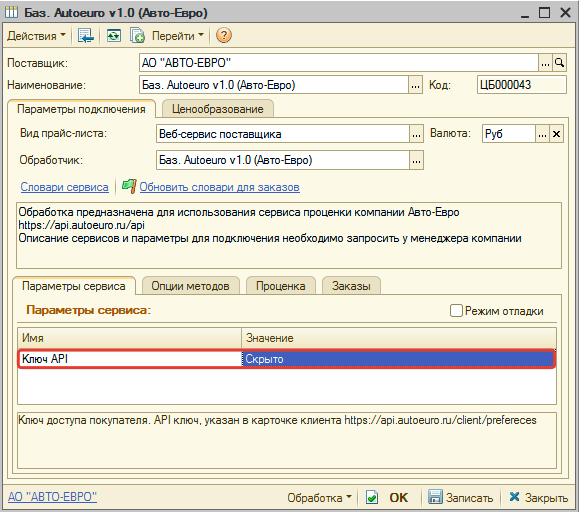Click the Валюта field Руб
Screen dimensions: 579x512
tap(508, 134)
